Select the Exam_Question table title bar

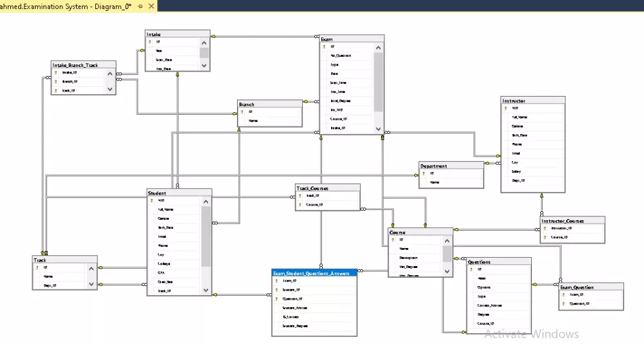coord(591,287)
